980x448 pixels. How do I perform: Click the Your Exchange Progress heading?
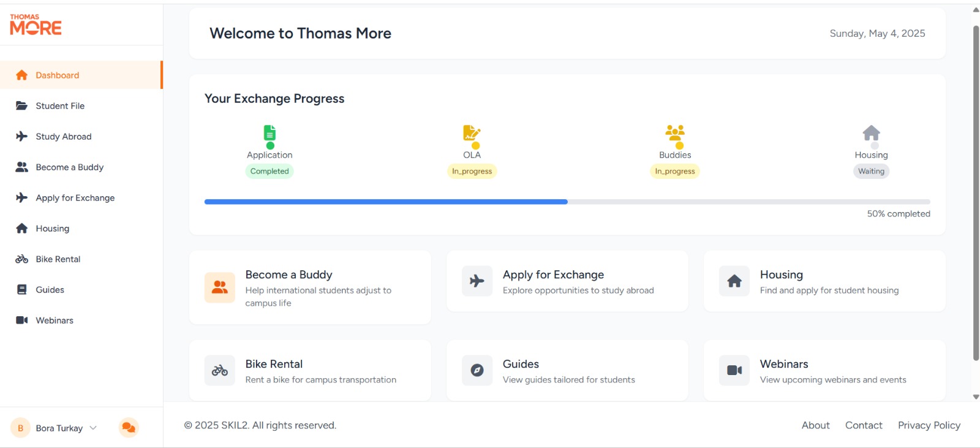click(x=274, y=98)
